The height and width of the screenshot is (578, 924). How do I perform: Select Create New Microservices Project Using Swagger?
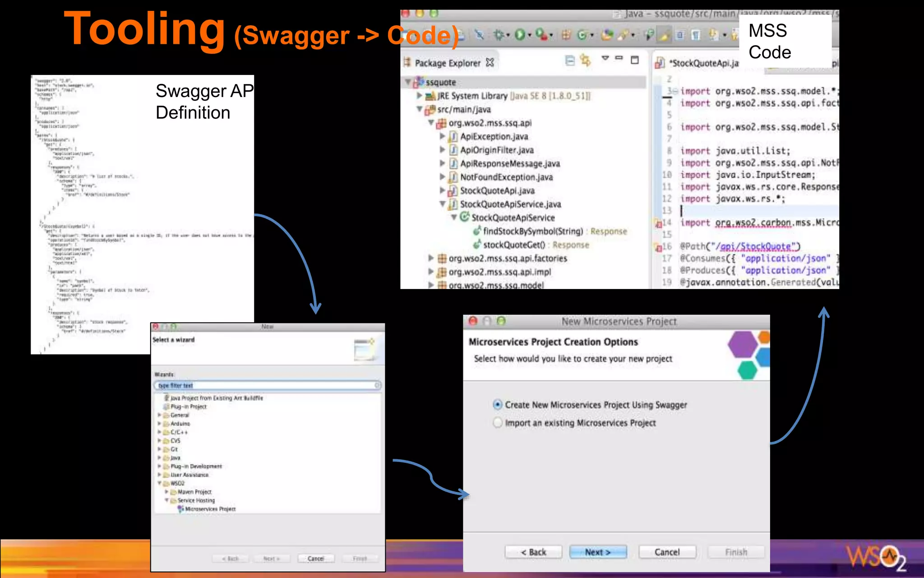coord(497,405)
